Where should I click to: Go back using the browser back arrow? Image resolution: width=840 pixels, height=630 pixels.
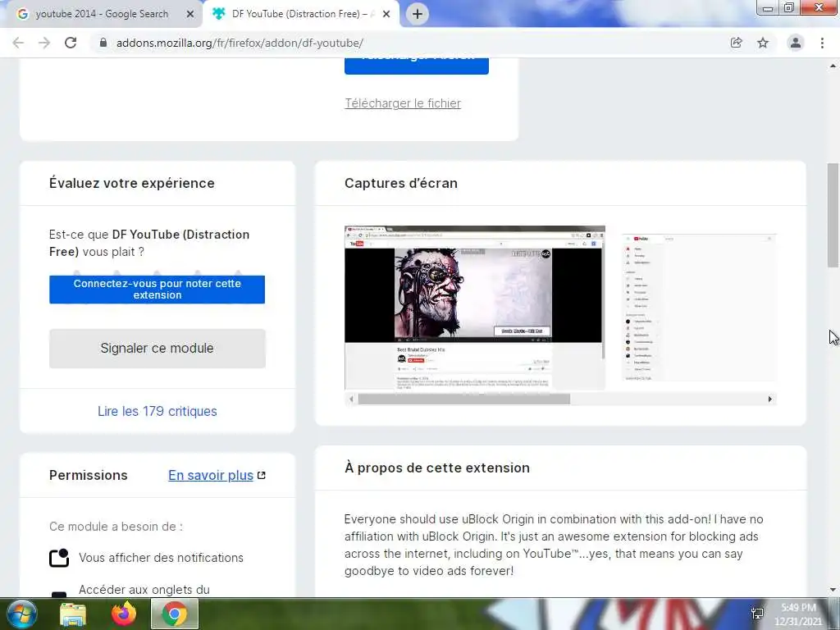[x=18, y=43]
